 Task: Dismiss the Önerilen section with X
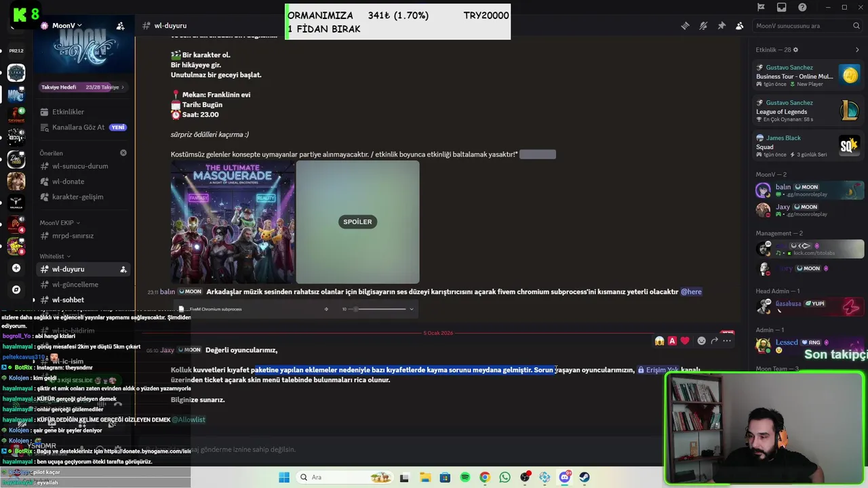pyautogui.click(x=123, y=153)
